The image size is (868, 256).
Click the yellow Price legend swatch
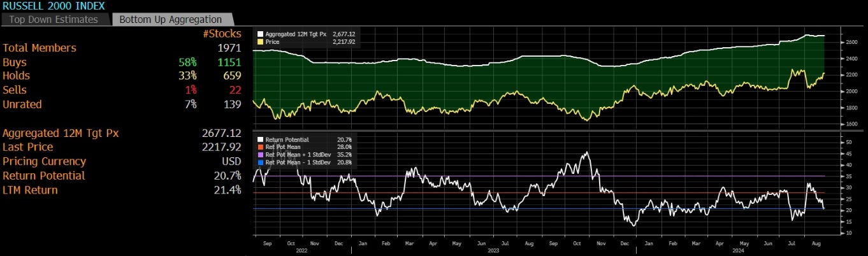(x=260, y=41)
